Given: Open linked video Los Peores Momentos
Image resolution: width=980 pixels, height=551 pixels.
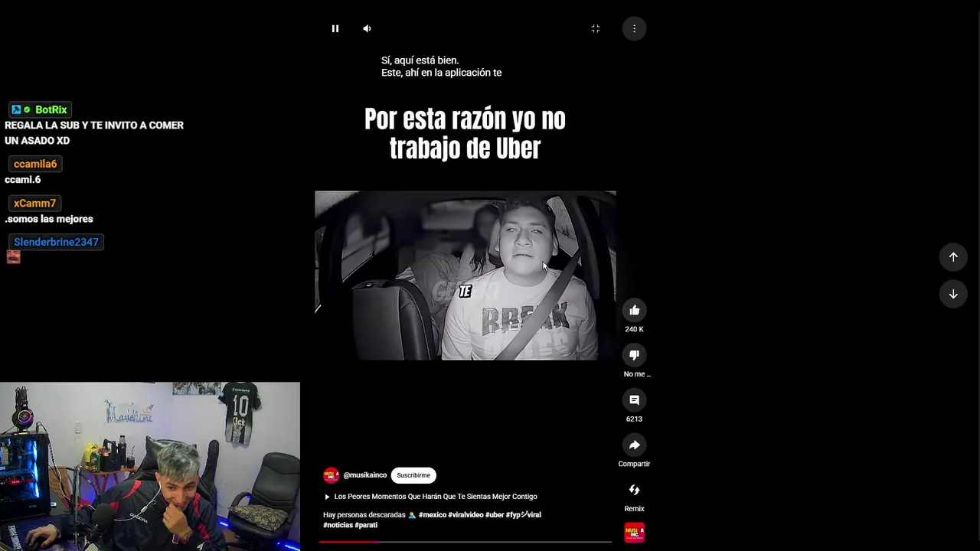Looking at the screenshot, I should click(x=430, y=497).
